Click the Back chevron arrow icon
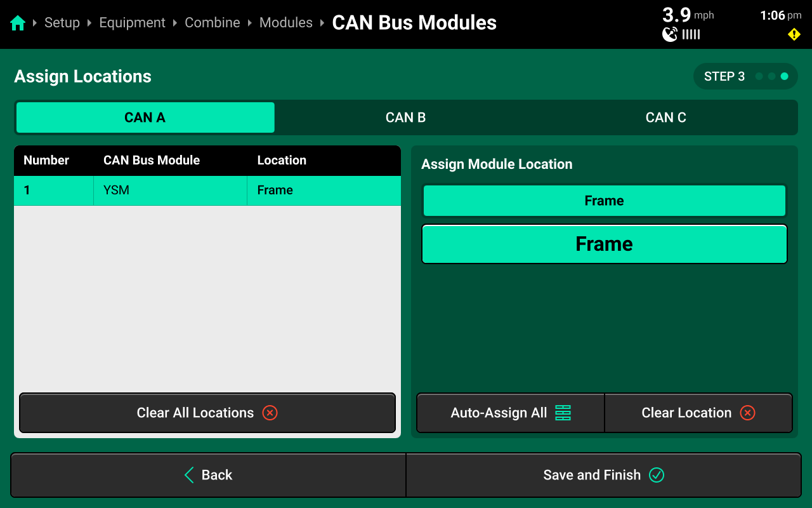 pyautogui.click(x=189, y=475)
